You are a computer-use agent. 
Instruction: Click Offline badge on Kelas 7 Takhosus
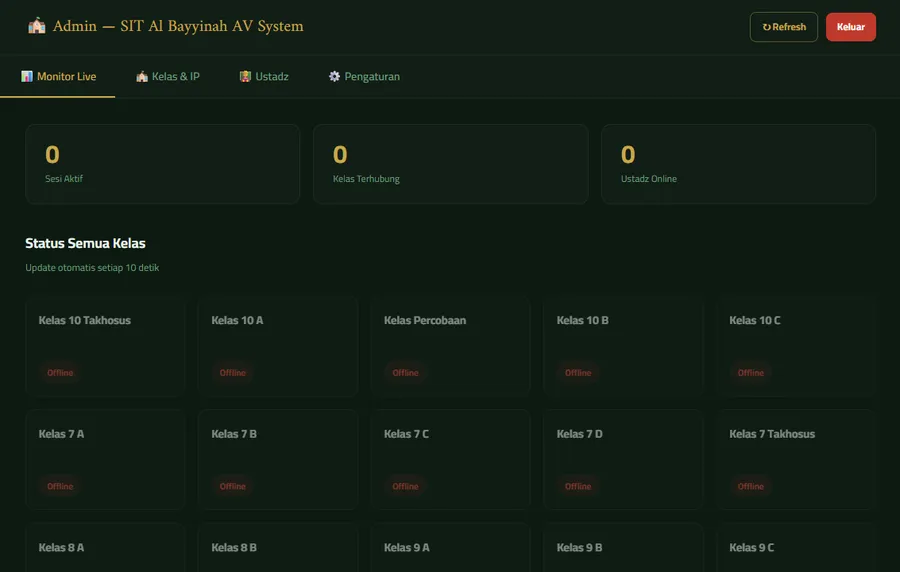coord(751,487)
